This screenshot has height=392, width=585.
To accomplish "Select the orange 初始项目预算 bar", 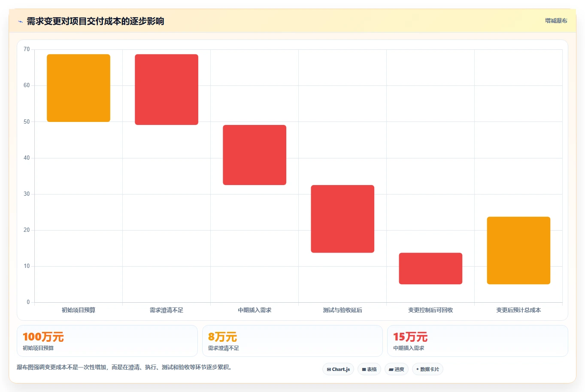I will (x=79, y=88).
